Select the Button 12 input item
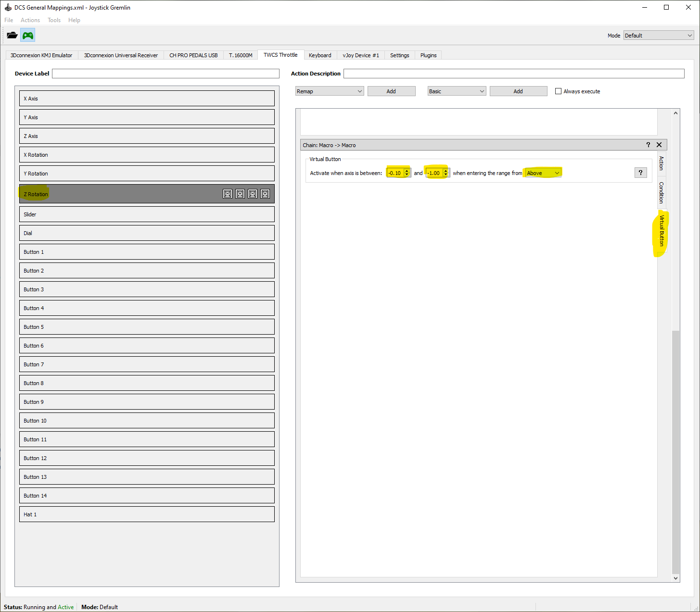Screen dimensions: 700x612 147,458
